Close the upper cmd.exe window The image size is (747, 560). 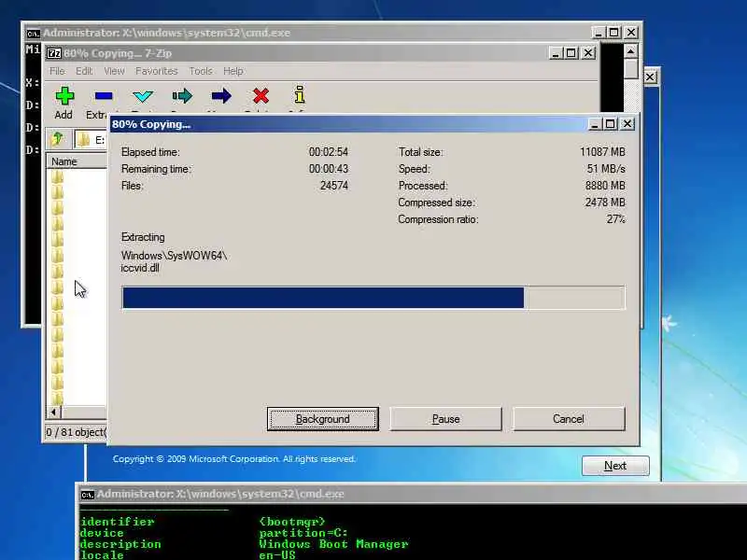(631, 33)
